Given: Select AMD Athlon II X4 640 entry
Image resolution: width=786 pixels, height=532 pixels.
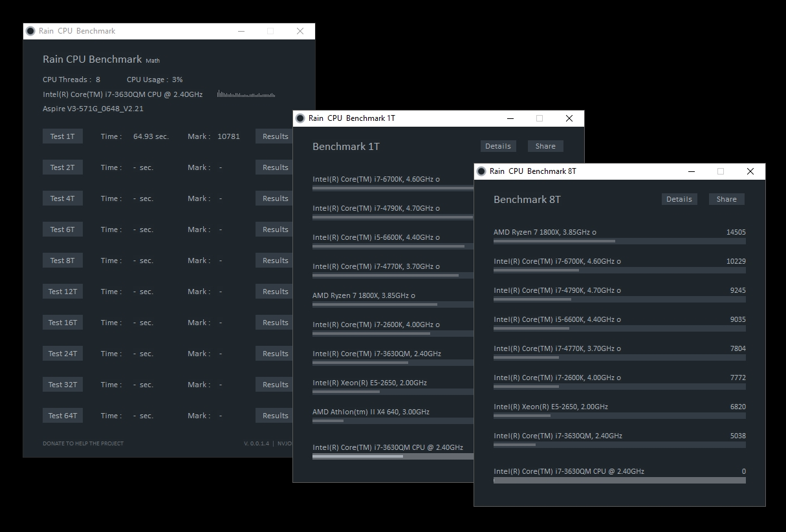Looking at the screenshot, I should coord(393,416).
